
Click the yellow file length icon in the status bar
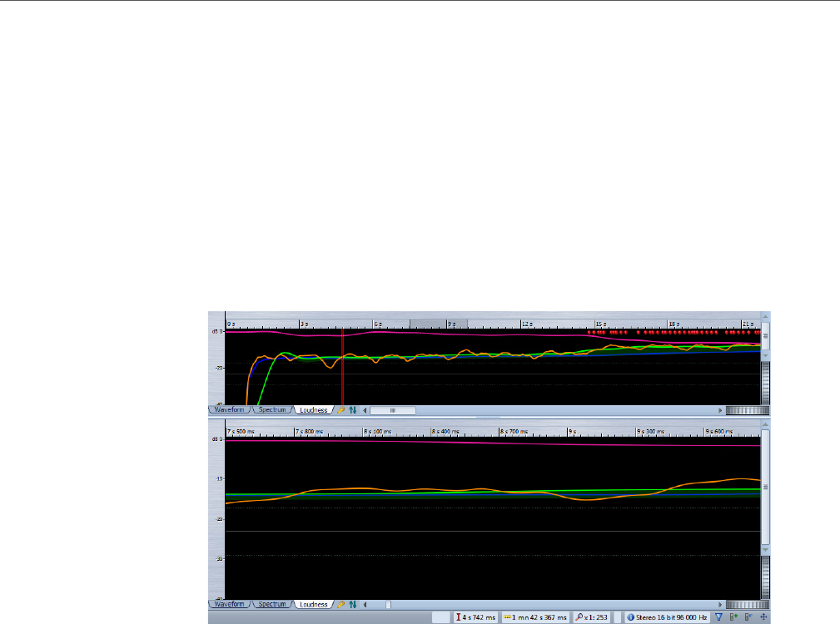[507, 617]
